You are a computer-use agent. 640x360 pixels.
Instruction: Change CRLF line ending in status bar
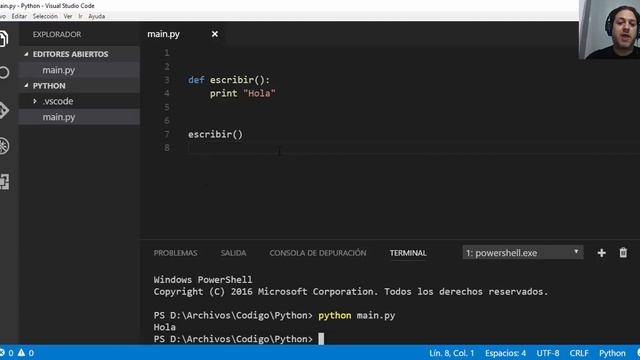tap(579, 353)
